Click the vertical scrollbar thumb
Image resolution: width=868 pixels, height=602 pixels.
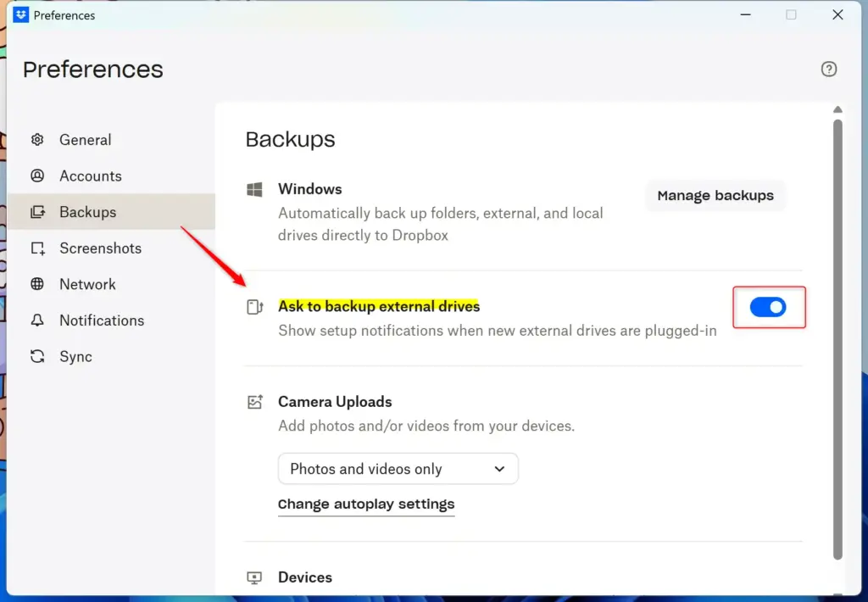pyautogui.click(x=837, y=339)
